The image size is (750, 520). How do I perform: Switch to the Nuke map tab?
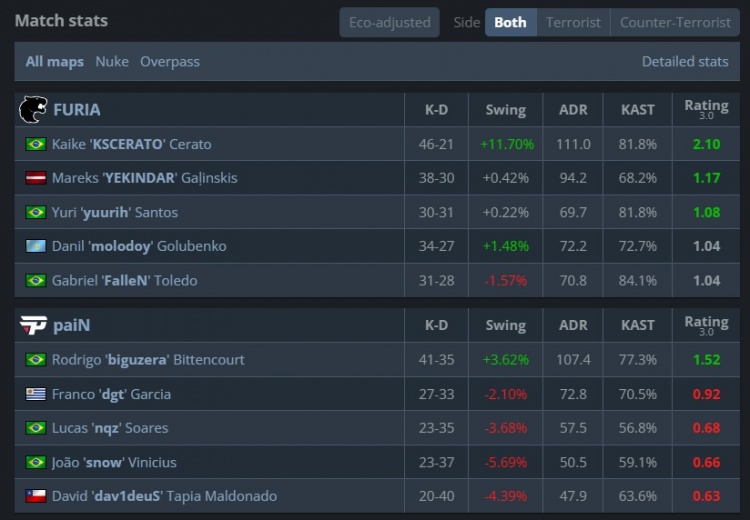point(112,62)
